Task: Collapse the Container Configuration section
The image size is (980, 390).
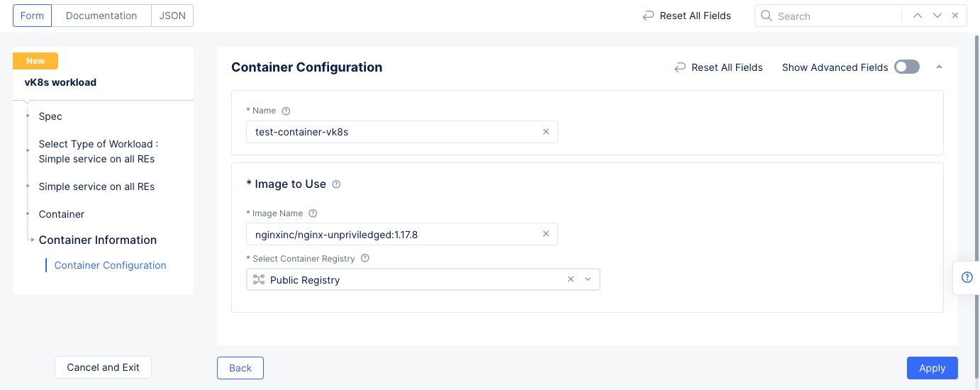Action: [940, 67]
